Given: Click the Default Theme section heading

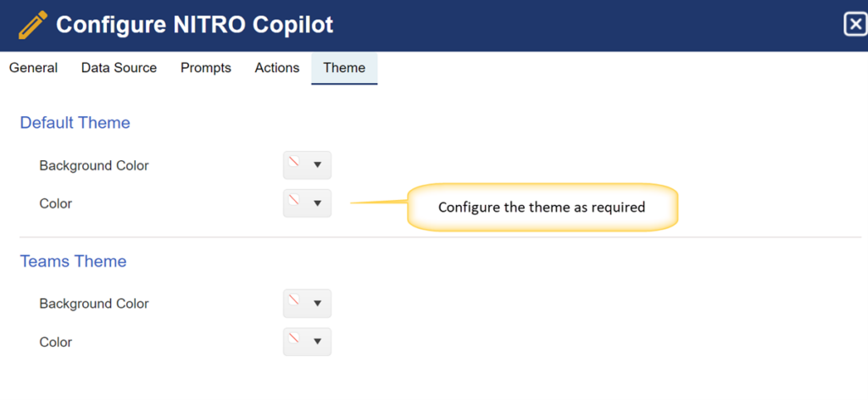Looking at the screenshot, I should tap(75, 122).
